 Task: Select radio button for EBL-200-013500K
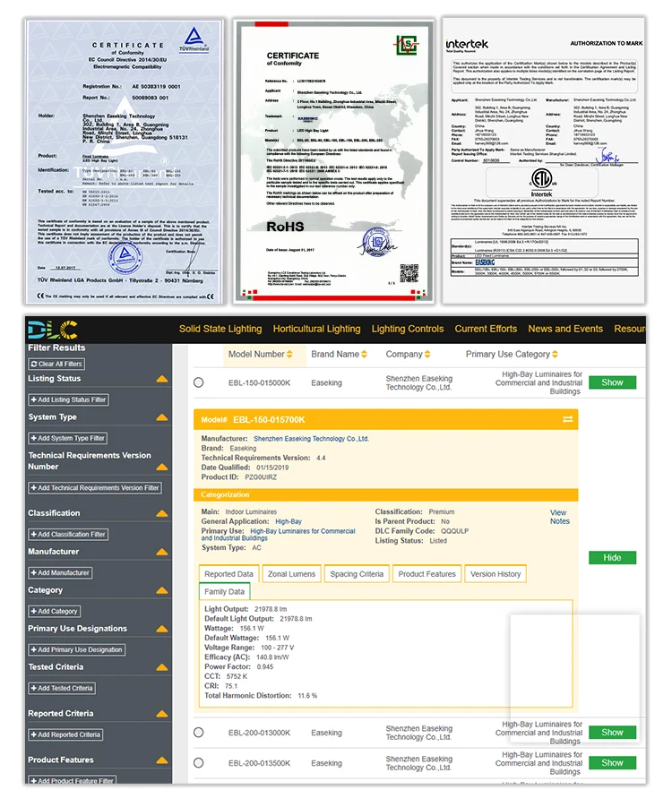[x=199, y=763]
